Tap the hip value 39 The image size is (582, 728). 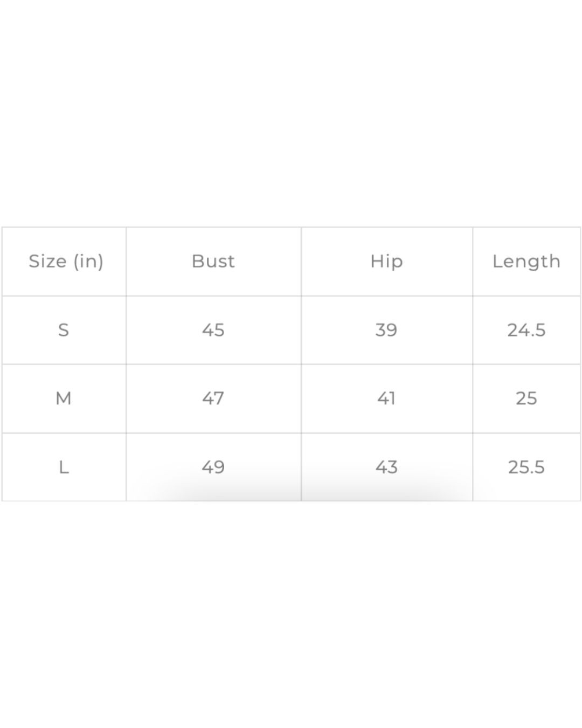click(x=386, y=330)
